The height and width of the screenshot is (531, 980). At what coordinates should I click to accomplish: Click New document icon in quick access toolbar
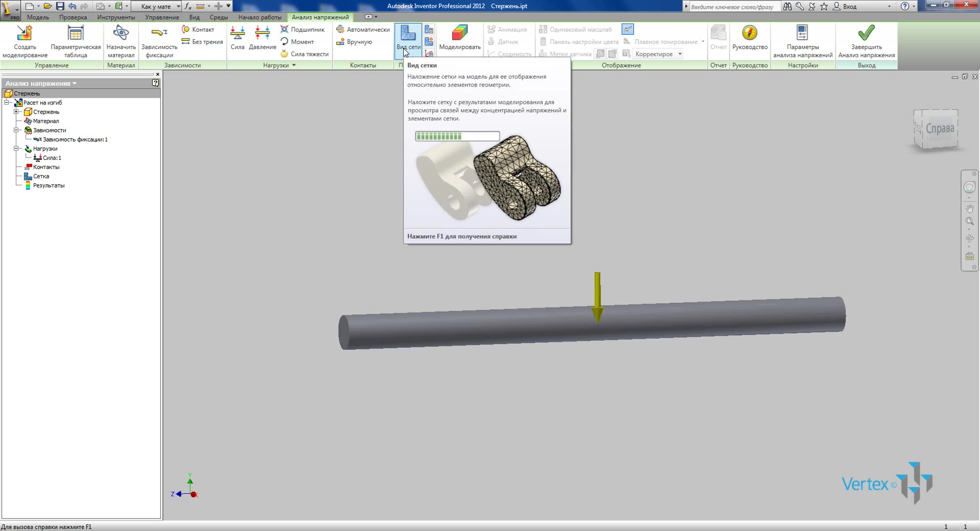point(29,6)
